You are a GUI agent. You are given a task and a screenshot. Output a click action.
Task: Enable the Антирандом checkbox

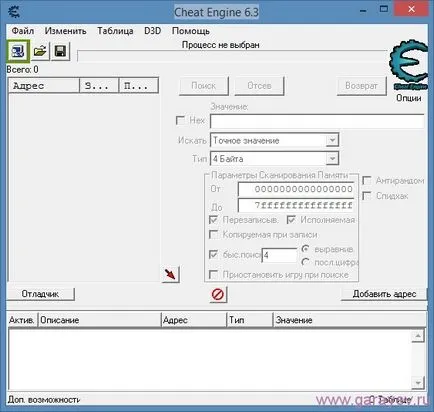367,181
